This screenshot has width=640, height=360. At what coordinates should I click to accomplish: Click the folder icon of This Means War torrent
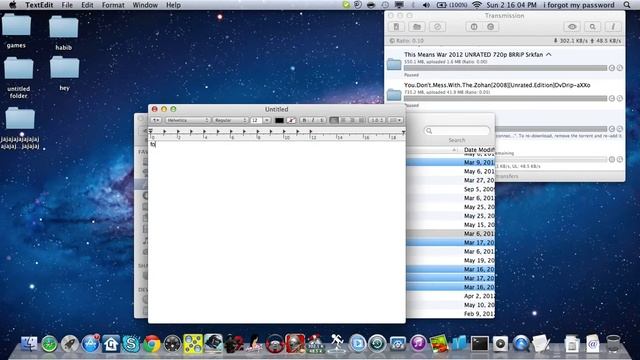(x=394, y=64)
